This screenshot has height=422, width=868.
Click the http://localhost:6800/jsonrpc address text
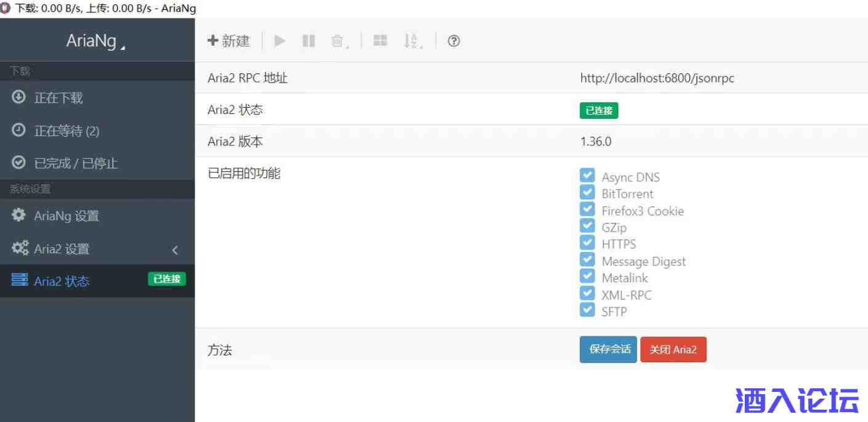[657, 78]
